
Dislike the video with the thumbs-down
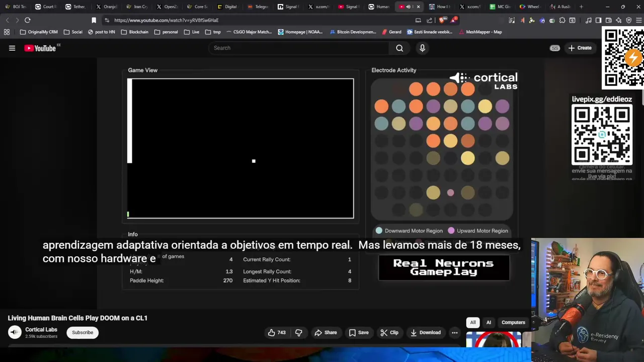click(298, 332)
